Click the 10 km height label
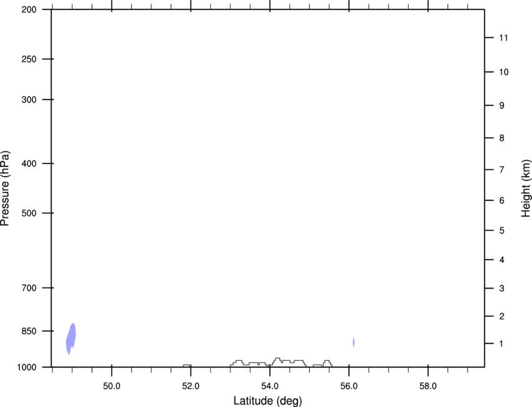Image resolution: width=532 pixels, height=407 pixels. [x=504, y=72]
